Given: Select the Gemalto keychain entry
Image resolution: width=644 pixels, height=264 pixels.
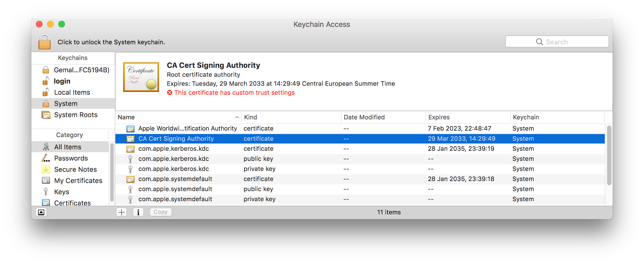Looking at the screenshot, I should pyautogui.click(x=81, y=70).
